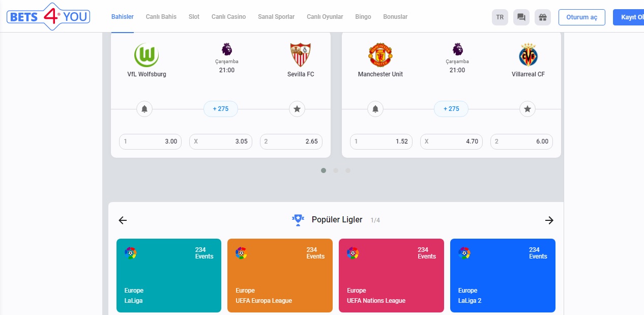644x315 pixels.
Task: Expand +275 markets for Manchester match
Action: (451, 109)
